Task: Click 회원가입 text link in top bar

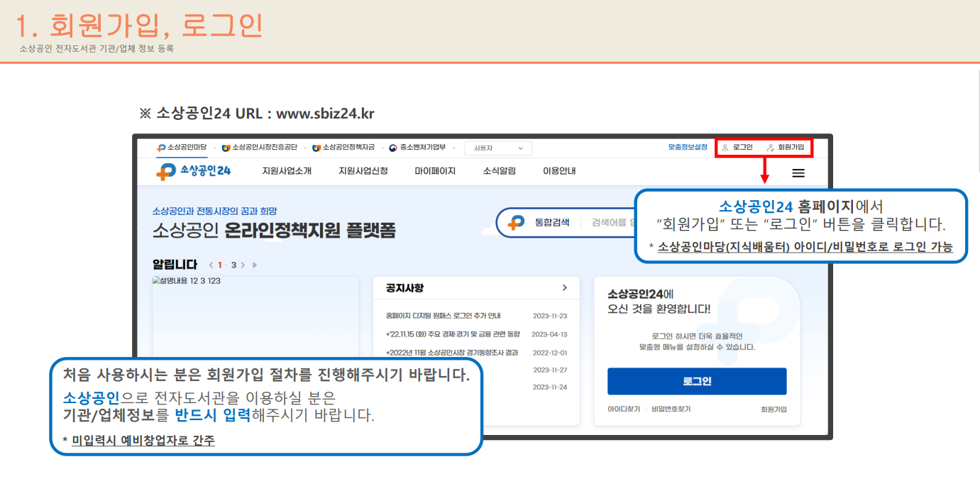Action: (791, 148)
